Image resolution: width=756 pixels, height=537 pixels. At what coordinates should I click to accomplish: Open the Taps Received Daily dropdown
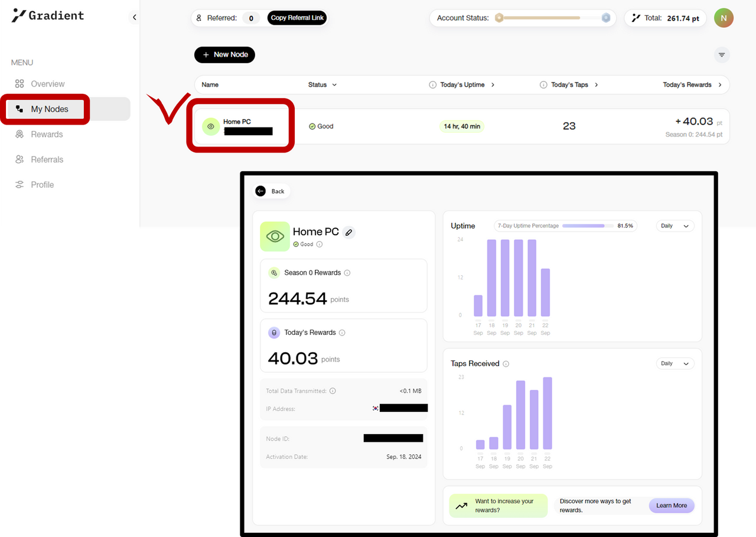(x=675, y=363)
